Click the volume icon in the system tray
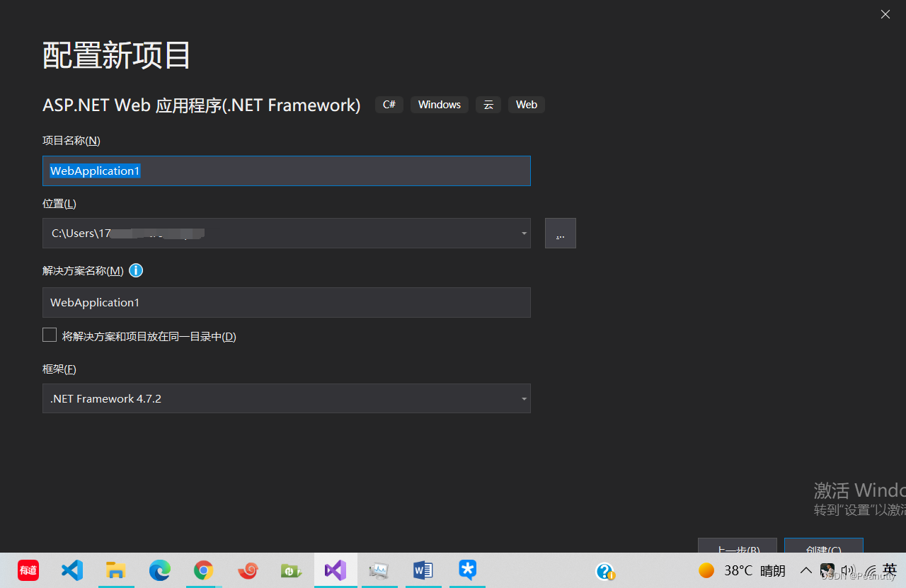The width and height of the screenshot is (906, 588). pyautogui.click(x=848, y=570)
